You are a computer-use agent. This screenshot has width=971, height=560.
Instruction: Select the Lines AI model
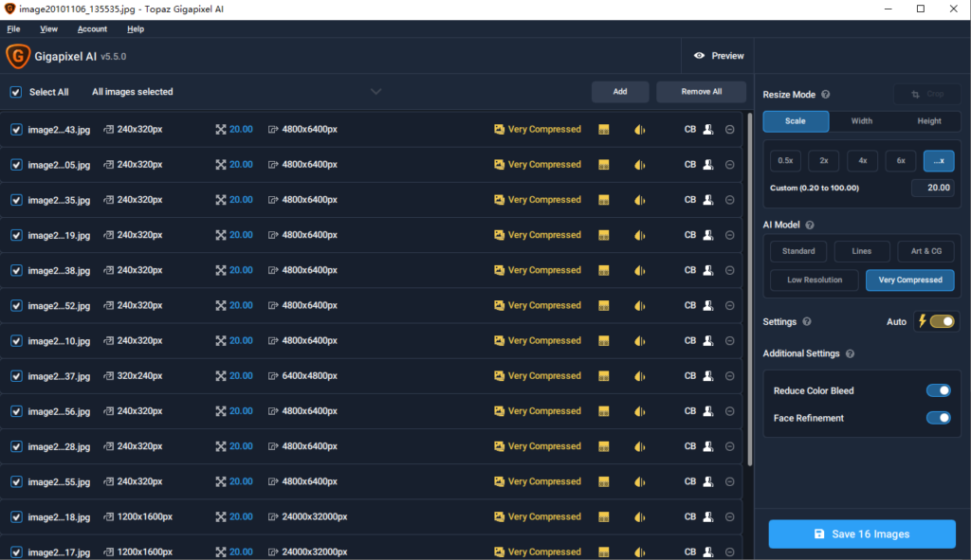tap(861, 251)
